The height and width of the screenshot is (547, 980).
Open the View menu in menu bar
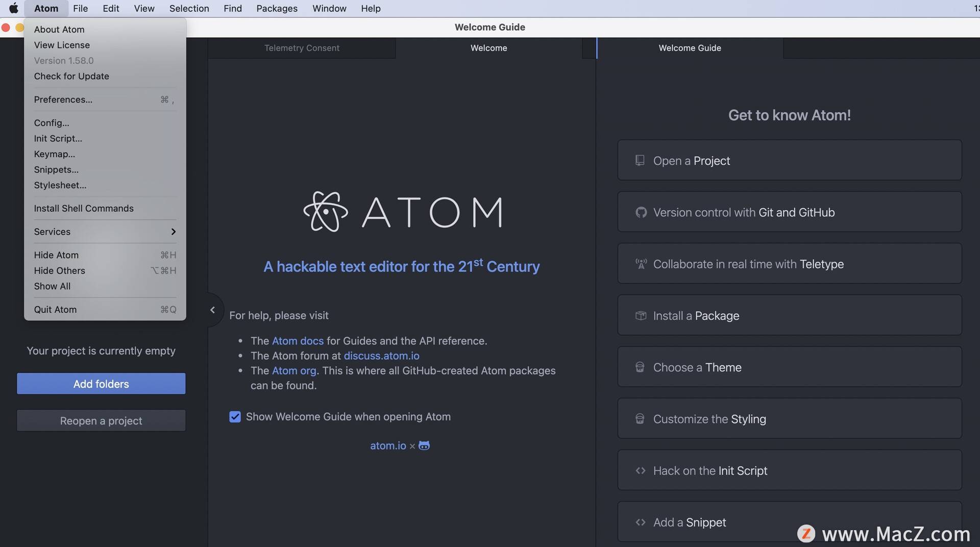click(x=144, y=8)
